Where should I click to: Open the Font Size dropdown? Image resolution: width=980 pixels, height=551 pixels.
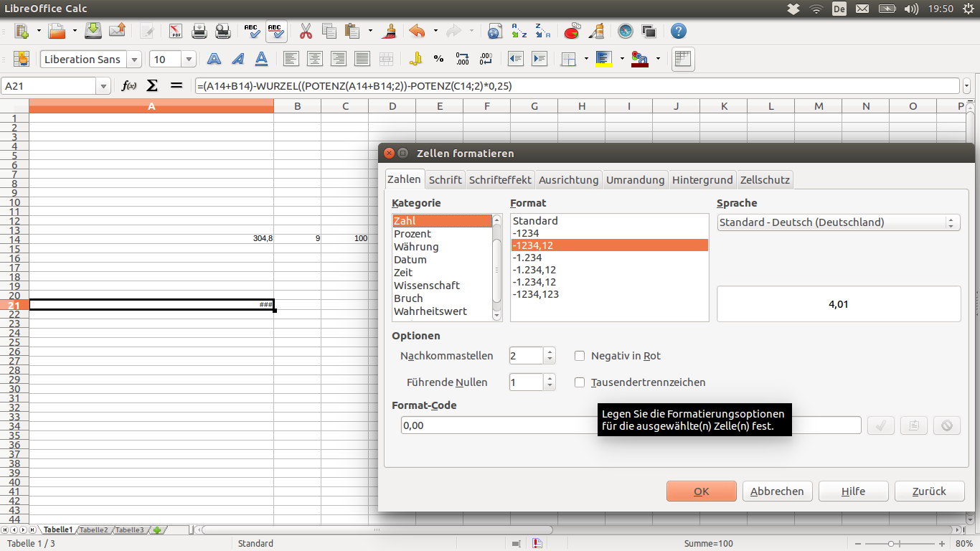pyautogui.click(x=189, y=60)
